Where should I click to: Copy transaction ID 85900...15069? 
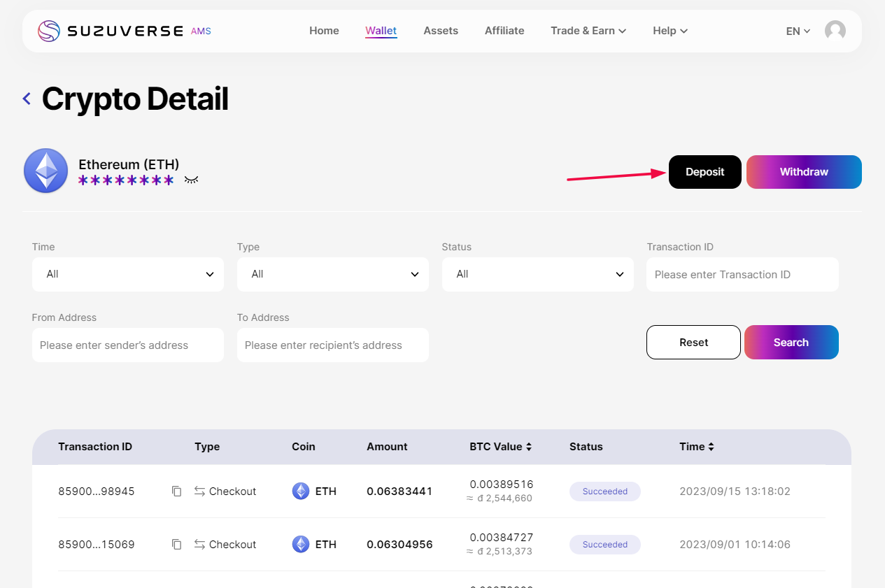pos(176,545)
